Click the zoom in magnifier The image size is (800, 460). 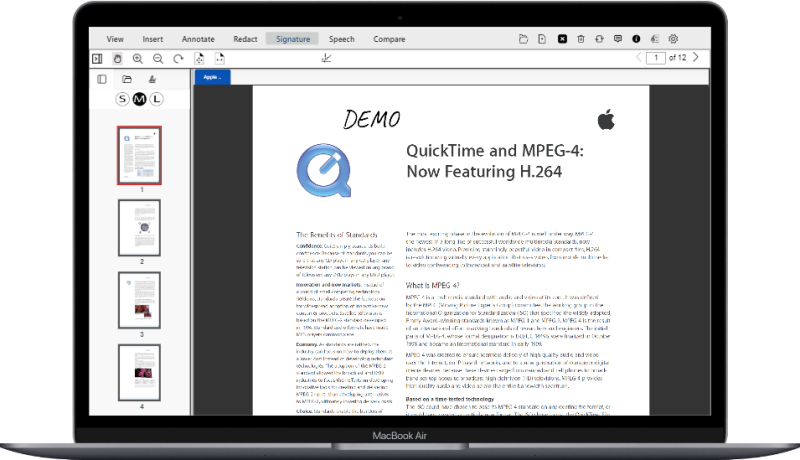[138, 59]
